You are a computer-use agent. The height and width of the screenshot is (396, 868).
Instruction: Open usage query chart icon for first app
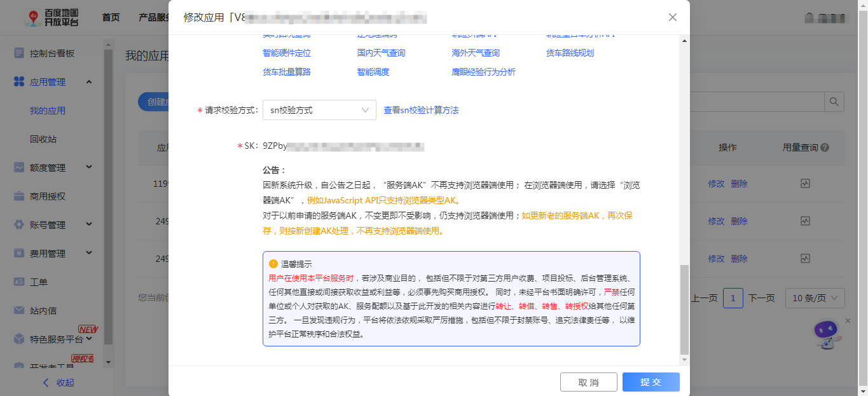tap(805, 183)
